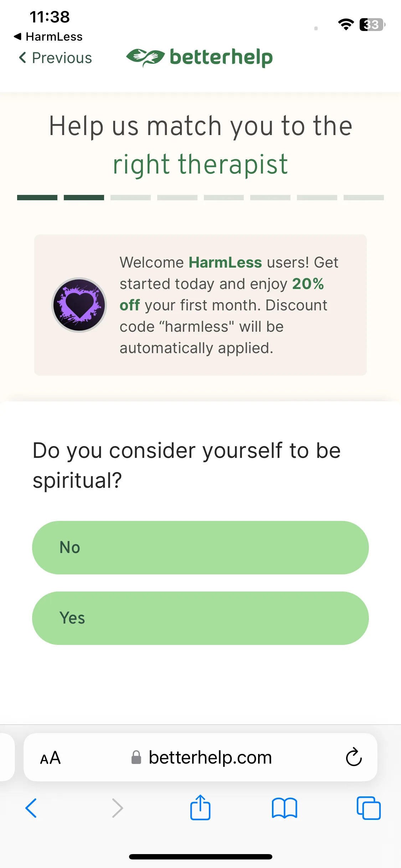401x868 pixels.
Task: Tap the Safari back arrow
Action: click(x=31, y=808)
